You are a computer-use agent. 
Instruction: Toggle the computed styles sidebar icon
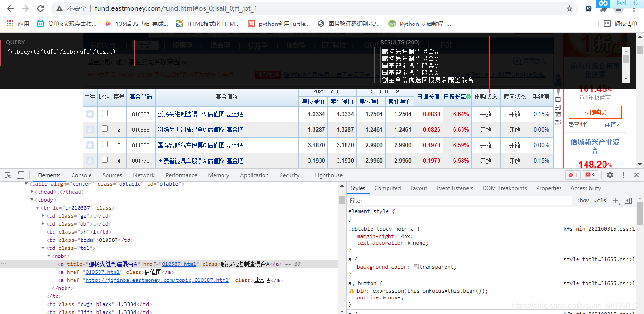[628, 200]
